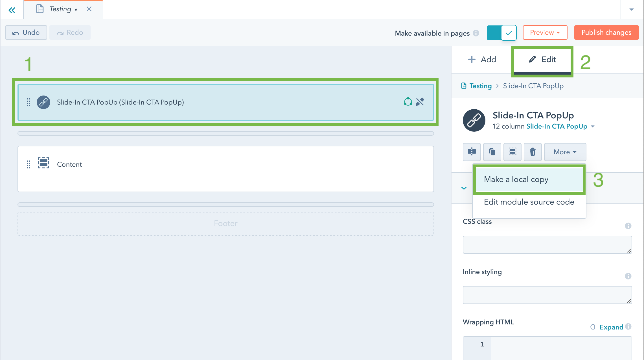
Task: Click Slide-In CTA PopUp breadcrumb text
Action: pyautogui.click(x=533, y=86)
